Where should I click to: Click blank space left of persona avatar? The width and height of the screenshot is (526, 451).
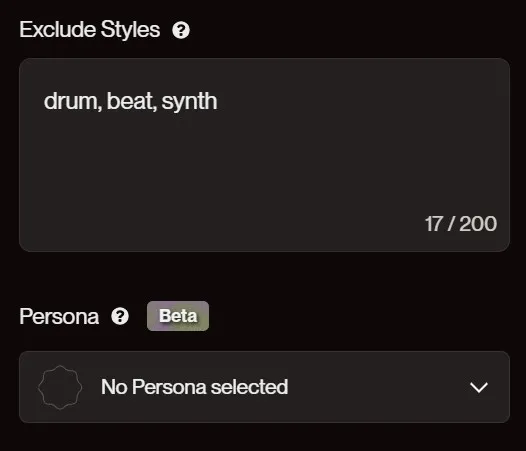point(29,387)
